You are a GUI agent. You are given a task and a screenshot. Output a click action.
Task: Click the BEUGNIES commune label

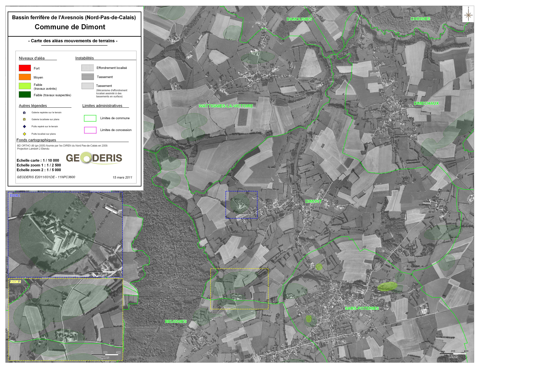(176, 321)
